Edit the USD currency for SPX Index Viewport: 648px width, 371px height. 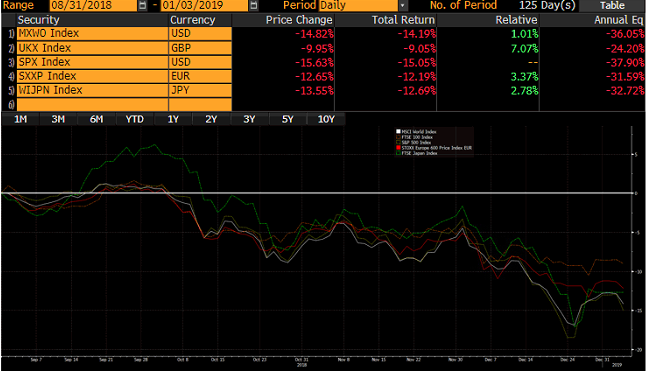point(200,62)
